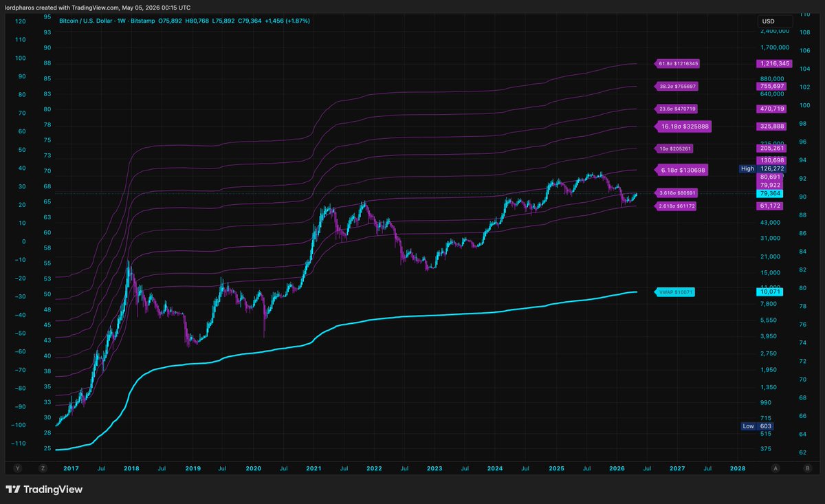825x504 pixels.
Task: Click the 2,400,000 price scale value
Action: tap(773, 32)
